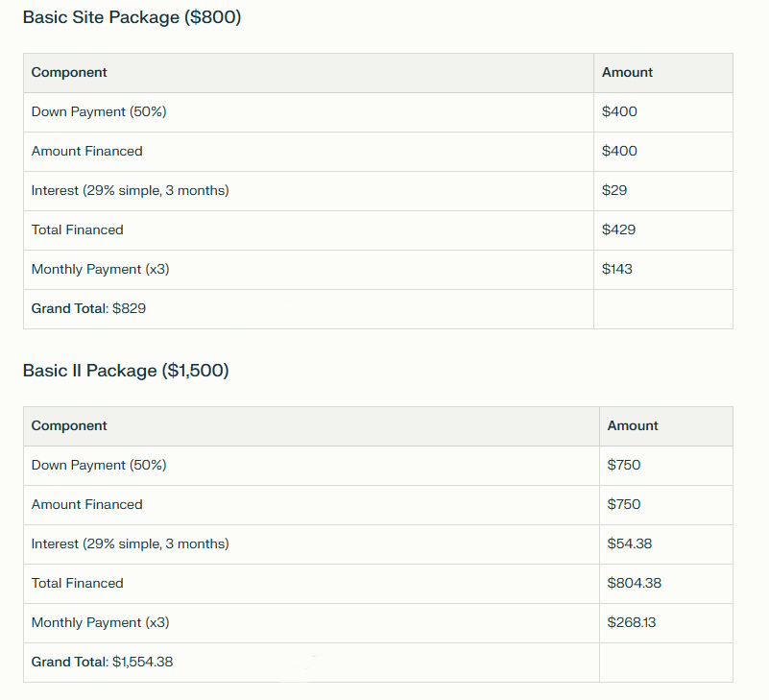Click the $400 value in Basic Site Down Payment row
This screenshot has width=769, height=700.
[x=619, y=112]
